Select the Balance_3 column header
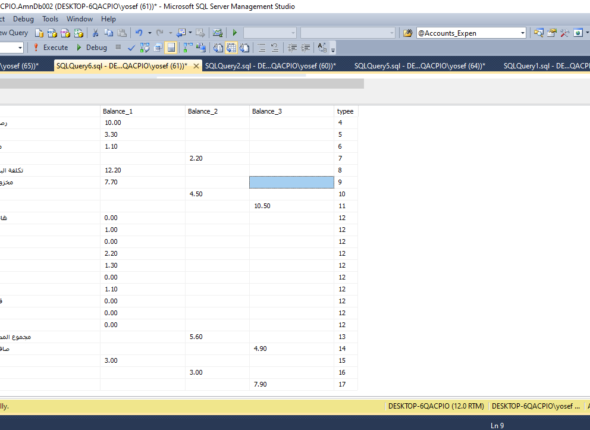The height and width of the screenshot is (430, 590). [292, 111]
